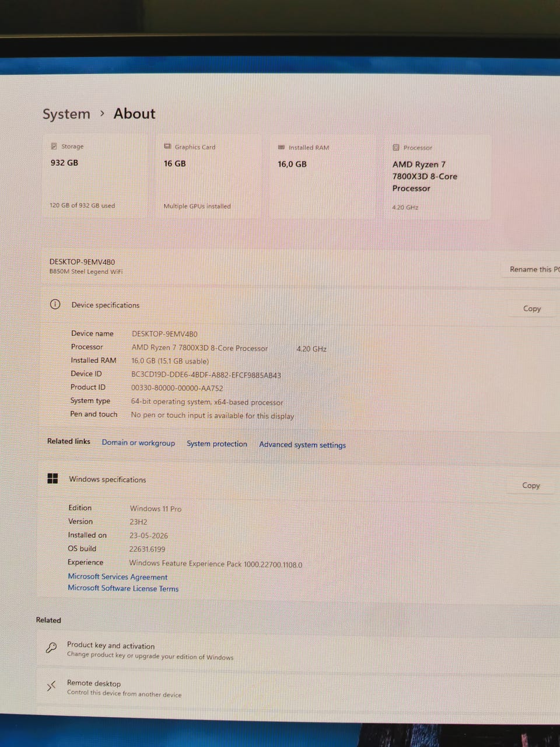Image resolution: width=560 pixels, height=747 pixels.
Task: Collapse the Windows specifications section header
Action: tap(299, 481)
